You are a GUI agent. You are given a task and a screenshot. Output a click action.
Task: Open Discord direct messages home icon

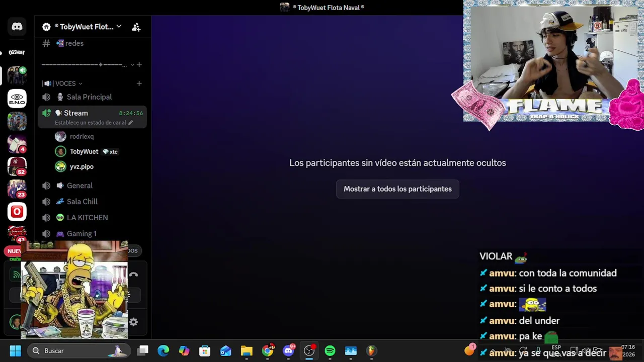[x=17, y=27]
